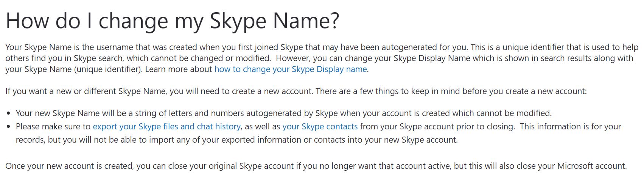This screenshot has width=644, height=173.
Task: Click the paragraph starting 'Your Skype Name is the username'
Action: tap(322, 58)
